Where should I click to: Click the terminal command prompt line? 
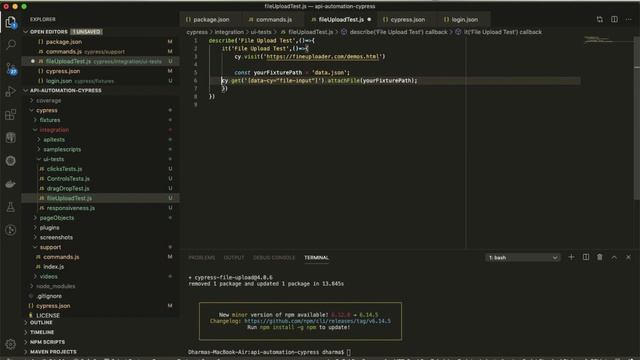[269, 352]
